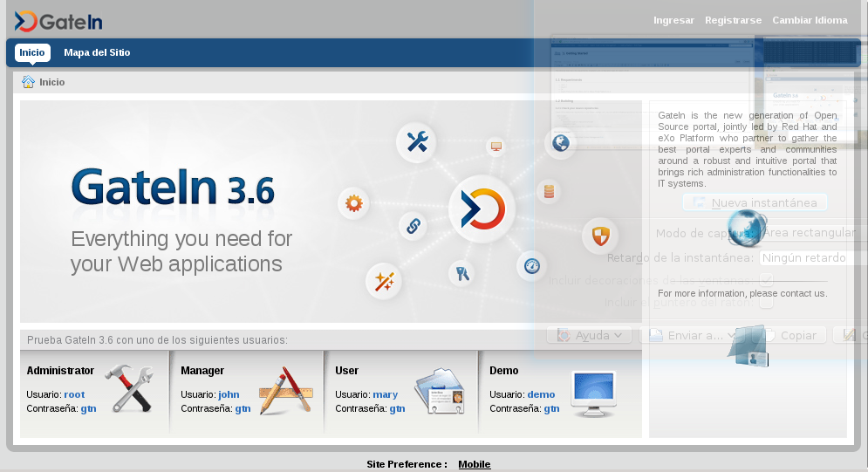Toggle Incluir el puntero del ratón checkbox
Screen dimensions: 868x472
tap(766, 302)
